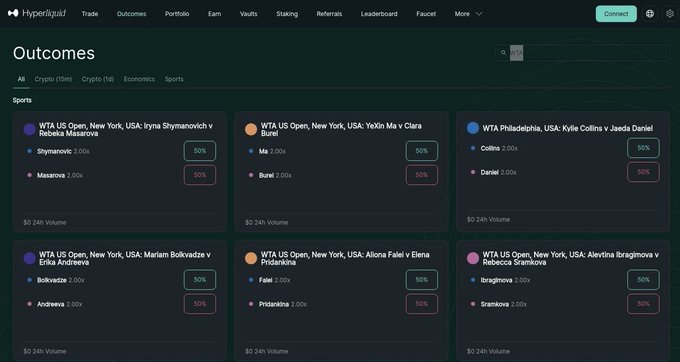Open Iryna Shymanovich v Rebeka Masarova market title
This screenshot has width=680, height=362.
click(x=126, y=130)
